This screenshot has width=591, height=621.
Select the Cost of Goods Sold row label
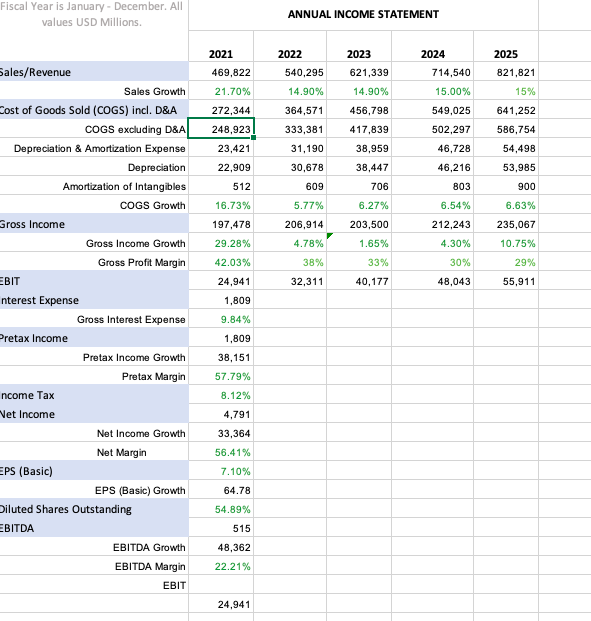[88, 110]
